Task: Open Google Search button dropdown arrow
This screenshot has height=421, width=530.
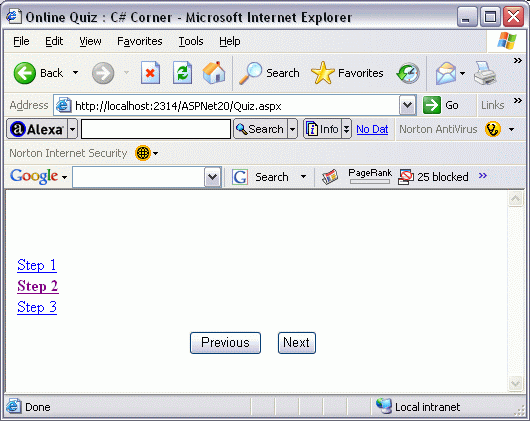Action: [x=304, y=176]
